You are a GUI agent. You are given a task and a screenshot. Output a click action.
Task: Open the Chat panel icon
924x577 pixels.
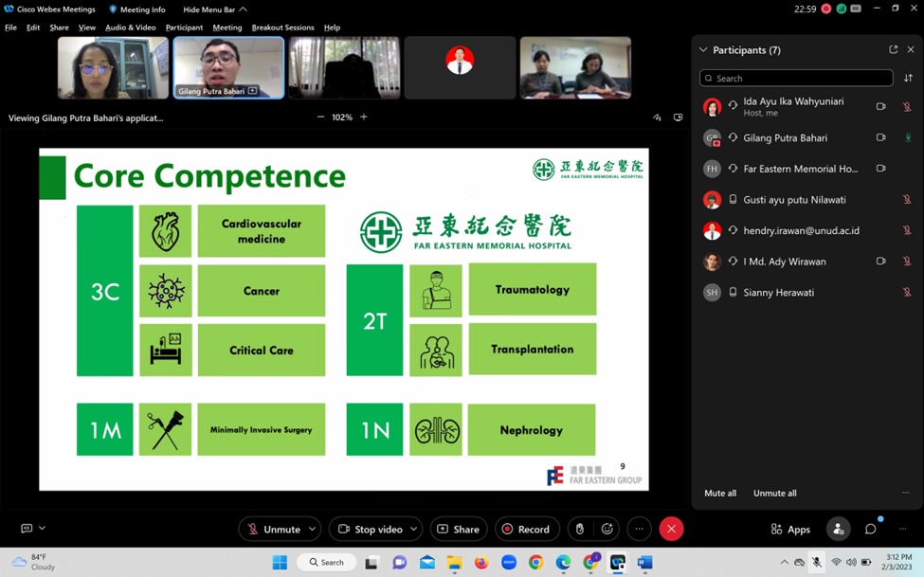coord(870,529)
